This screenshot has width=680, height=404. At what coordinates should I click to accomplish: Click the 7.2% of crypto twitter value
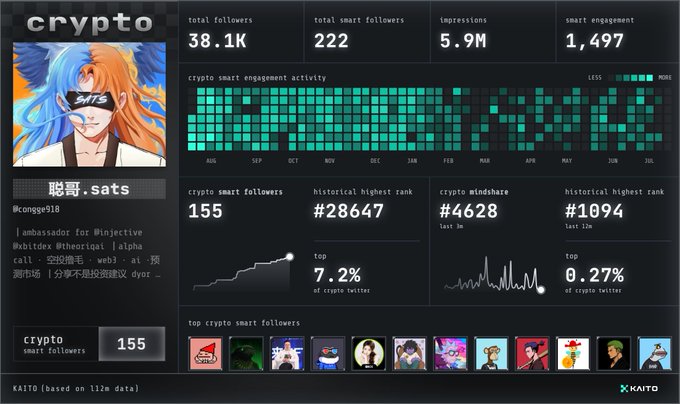[x=337, y=275]
